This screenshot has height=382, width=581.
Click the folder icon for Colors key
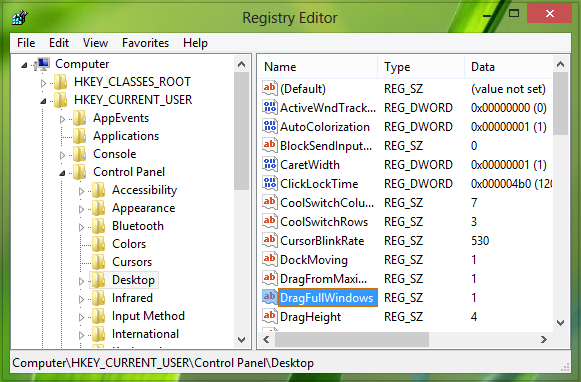click(x=98, y=244)
